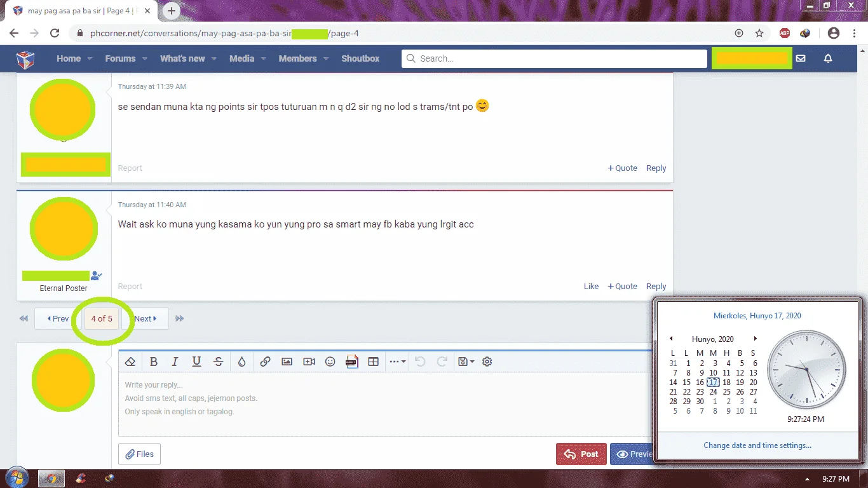Select the Remove formatting eraser icon

pos(130,362)
